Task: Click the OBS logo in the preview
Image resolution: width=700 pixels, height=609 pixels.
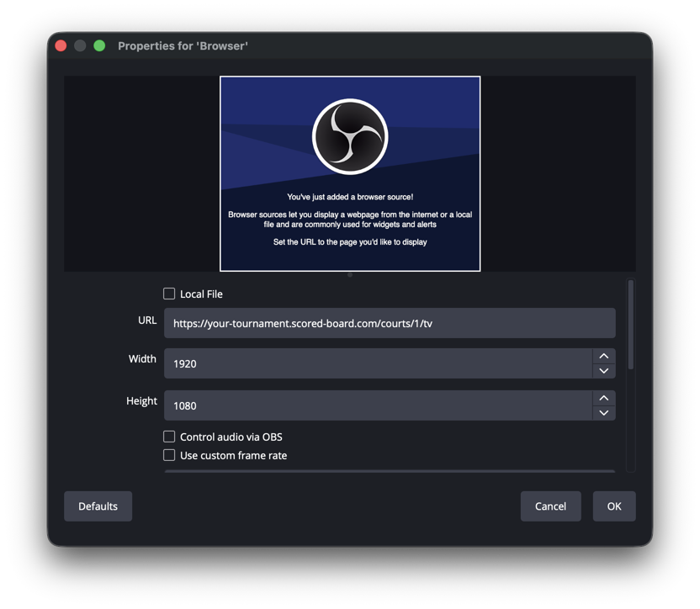Action: (350, 136)
